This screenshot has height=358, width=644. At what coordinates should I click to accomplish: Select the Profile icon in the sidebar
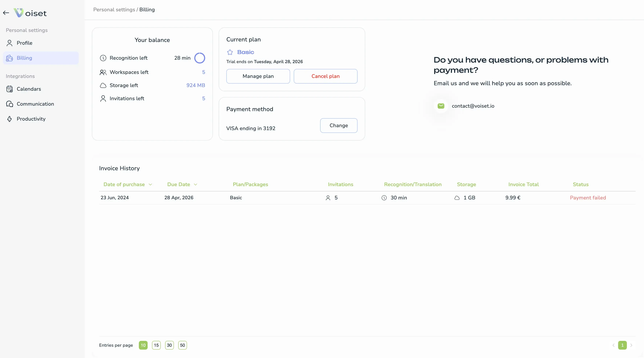coord(10,43)
